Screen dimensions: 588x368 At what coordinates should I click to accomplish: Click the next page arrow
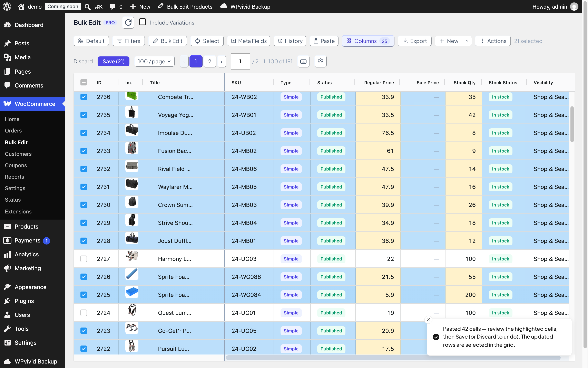point(222,61)
